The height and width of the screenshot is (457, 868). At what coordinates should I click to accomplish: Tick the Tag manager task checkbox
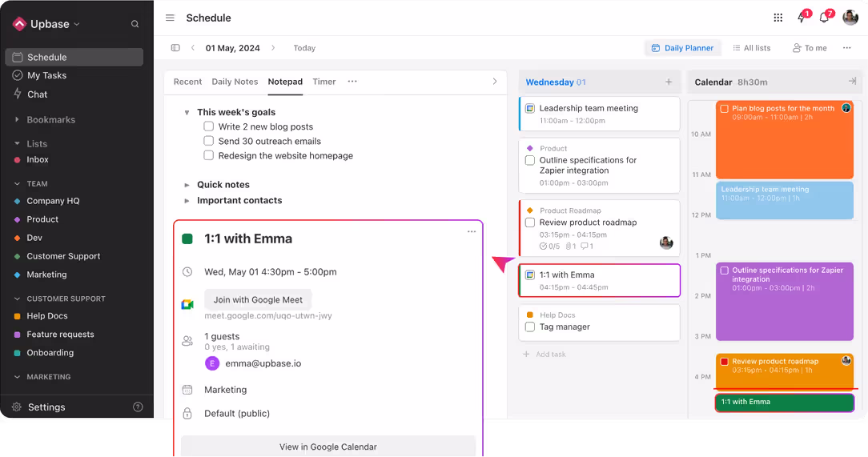[530, 327]
